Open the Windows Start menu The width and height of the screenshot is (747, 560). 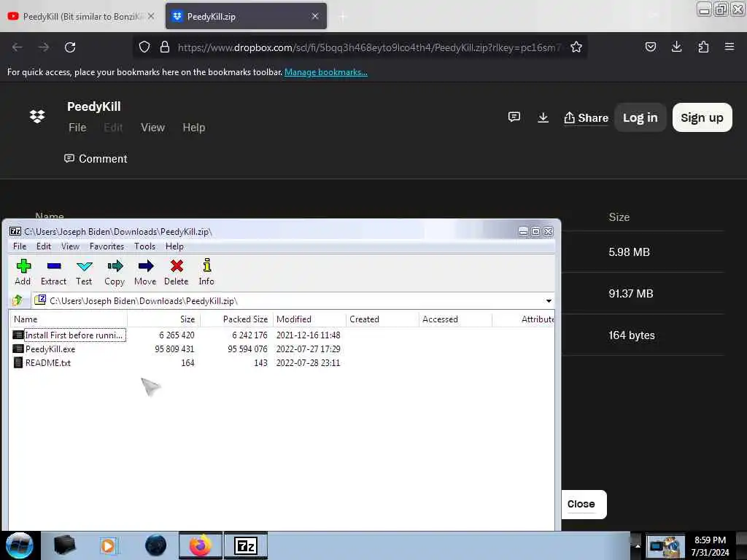coord(20,545)
